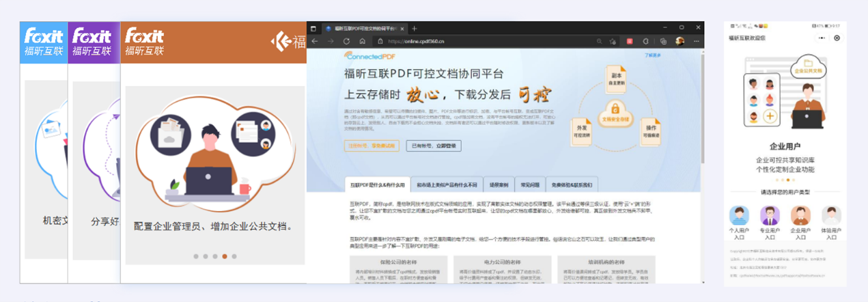The image size is (868, 302).
Task: Click 配置企业管理员 caption text
Action: (x=212, y=226)
